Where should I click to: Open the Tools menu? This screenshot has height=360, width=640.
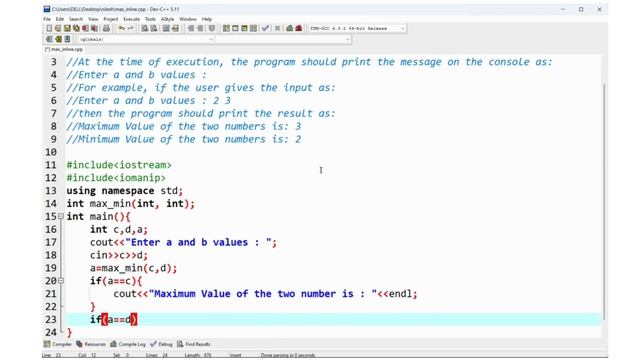coord(150,19)
